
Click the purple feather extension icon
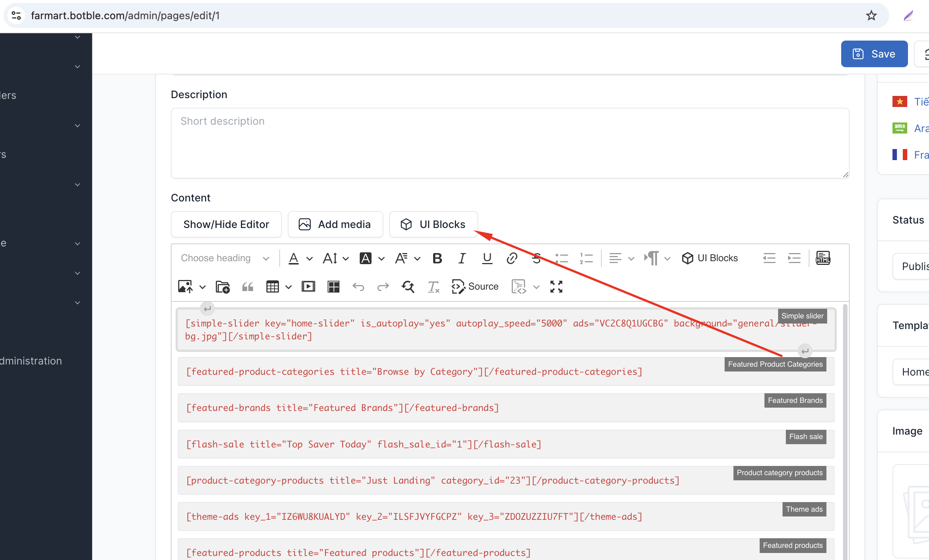click(x=908, y=15)
